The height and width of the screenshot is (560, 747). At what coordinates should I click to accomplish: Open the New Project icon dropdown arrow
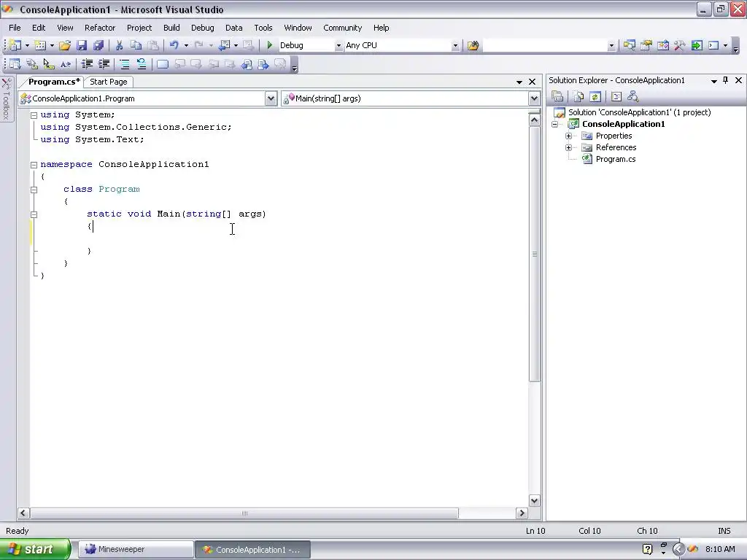27,46
